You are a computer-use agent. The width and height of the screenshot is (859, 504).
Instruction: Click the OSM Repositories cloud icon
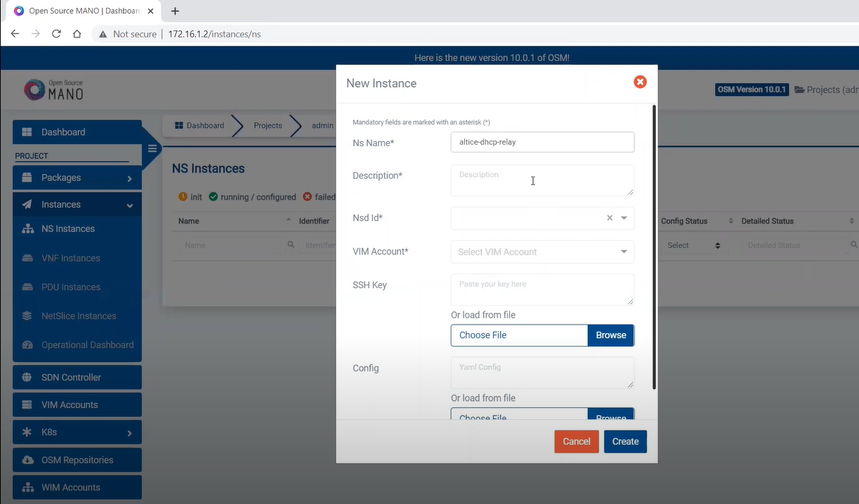point(28,460)
